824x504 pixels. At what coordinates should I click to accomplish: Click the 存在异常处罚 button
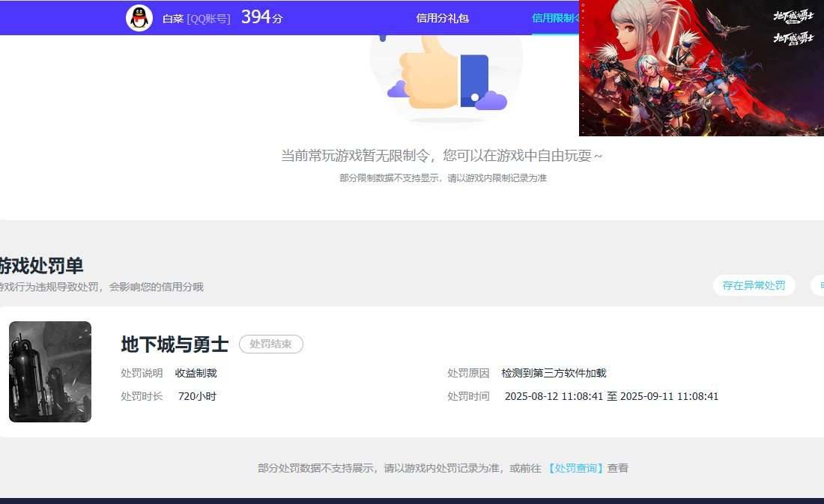(754, 285)
